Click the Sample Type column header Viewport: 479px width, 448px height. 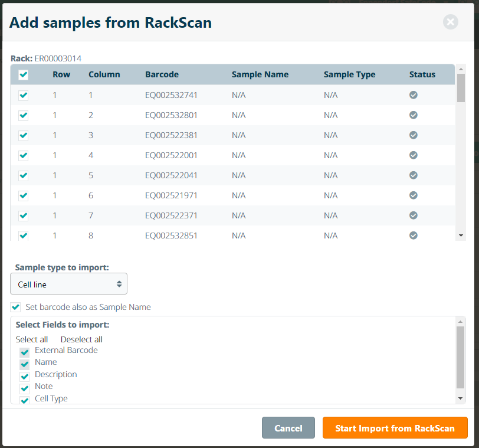coord(349,74)
